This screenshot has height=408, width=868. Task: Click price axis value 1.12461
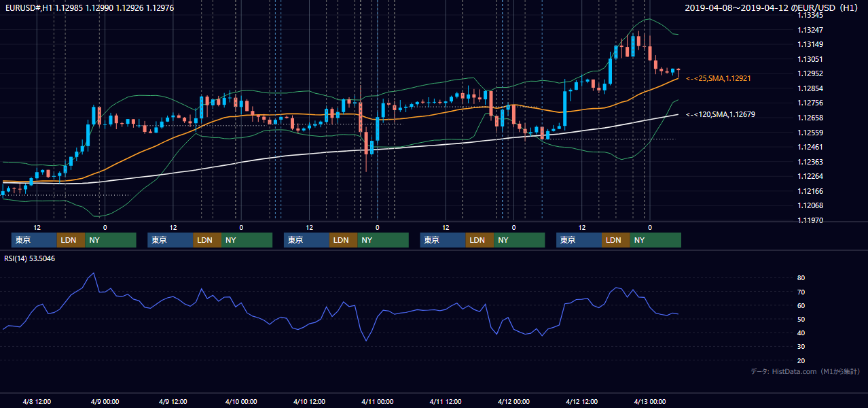click(x=810, y=147)
